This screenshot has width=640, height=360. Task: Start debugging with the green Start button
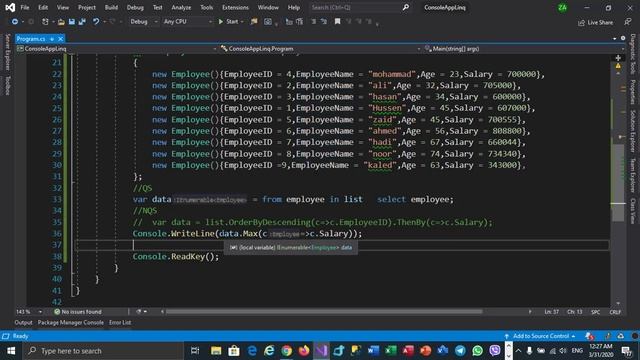228,22
